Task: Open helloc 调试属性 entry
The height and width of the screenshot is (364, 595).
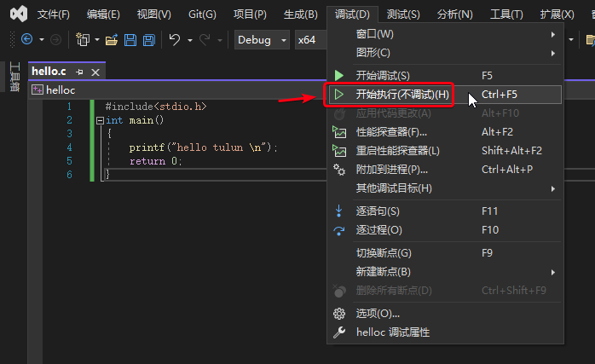Action: [445, 332]
